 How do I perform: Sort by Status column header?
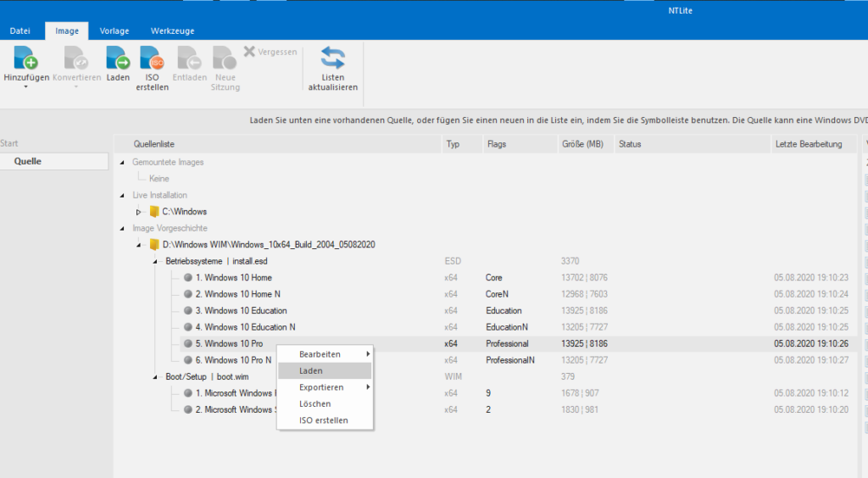coord(692,144)
